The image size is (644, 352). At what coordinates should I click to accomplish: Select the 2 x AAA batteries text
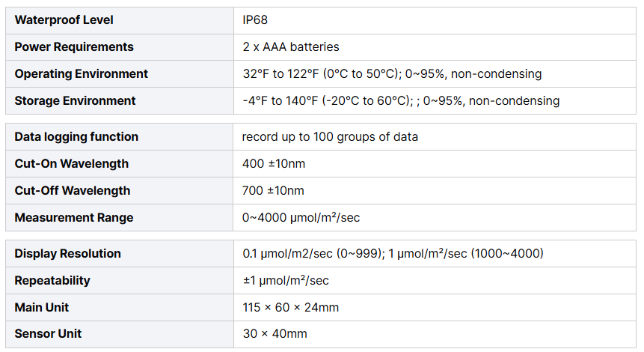pos(291,47)
